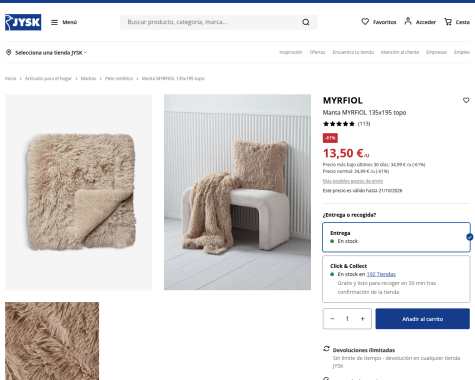Open the Inspiración menu item
This screenshot has width=475, height=380.
(x=291, y=52)
